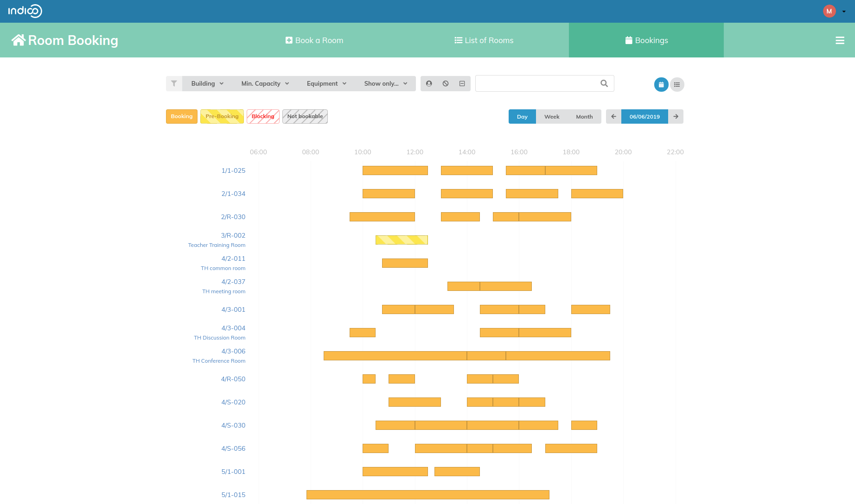The image size is (855, 504).
Task: Open room 2/1-034 link
Action: 233,194
